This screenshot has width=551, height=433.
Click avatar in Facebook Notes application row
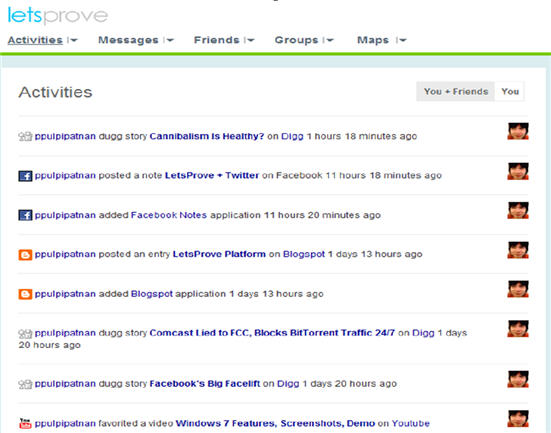[518, 210]
